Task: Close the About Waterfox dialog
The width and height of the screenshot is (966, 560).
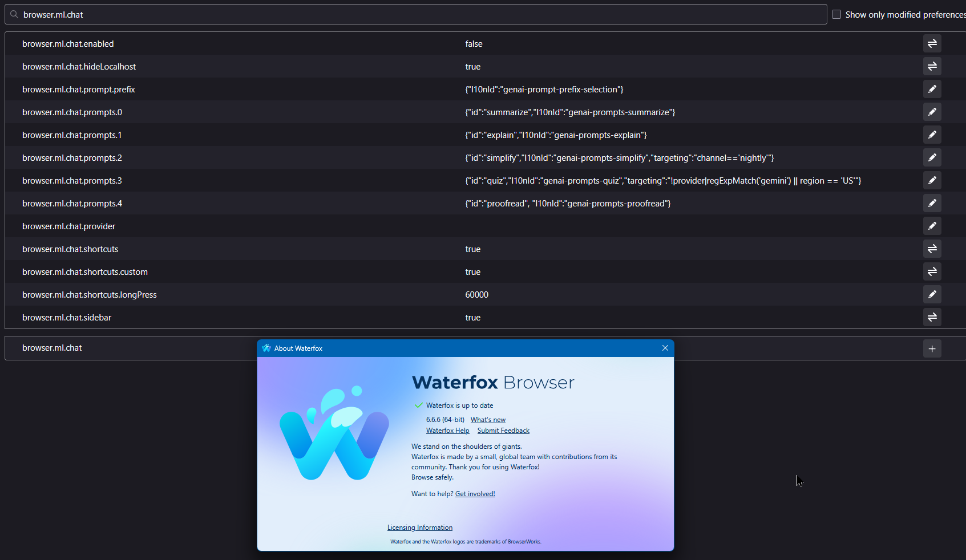Action: (x=665, y=348)
